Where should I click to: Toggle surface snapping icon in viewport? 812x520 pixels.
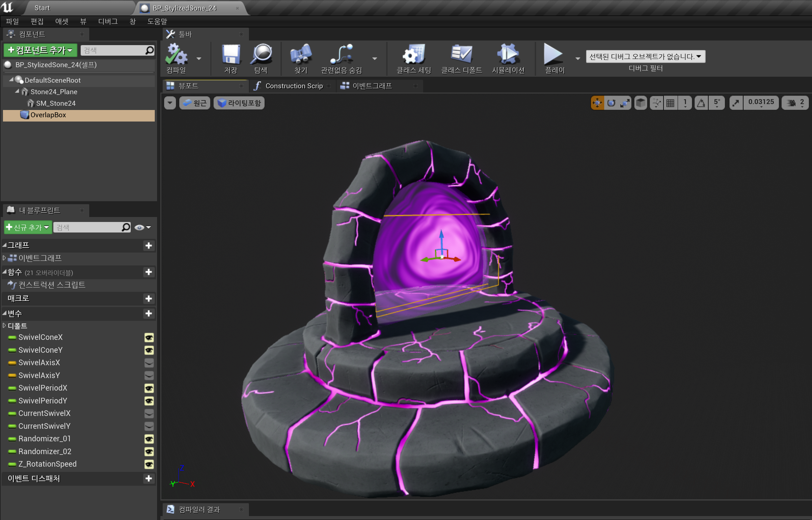(657, 103)
